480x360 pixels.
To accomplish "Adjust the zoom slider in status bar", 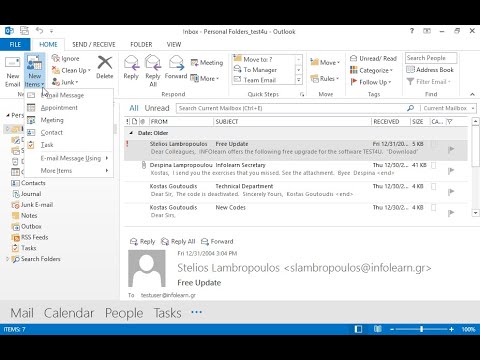I will click(x=422, y=329).
